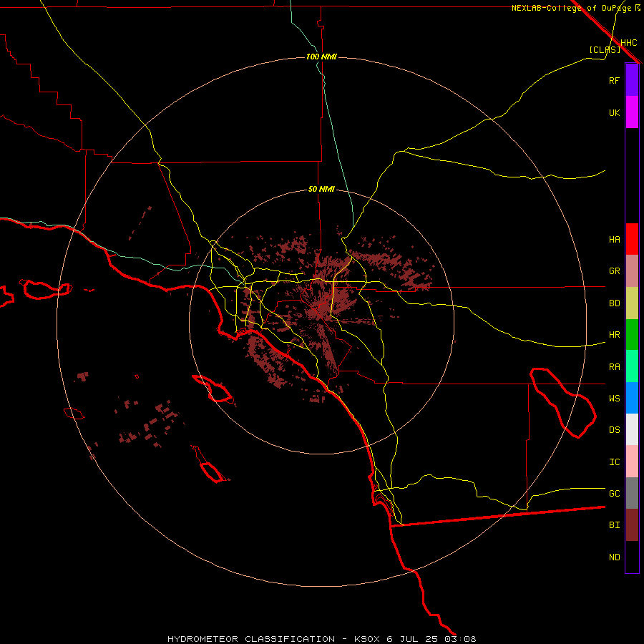Click the HYDROMETEOR CLASSIFICATION title text

(x=251, y=639)
